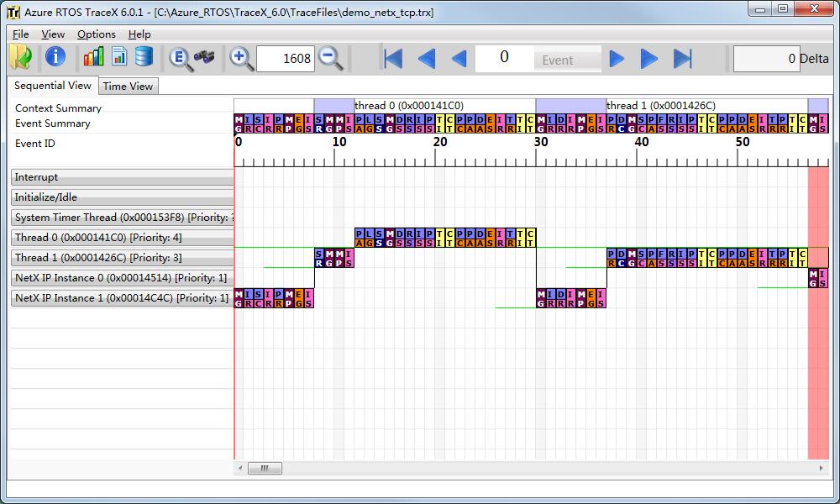This screenshot has height=504, width=840.
Task: Click the MG event in NetX IP Instance 0 row
Action: click(813, 278)
